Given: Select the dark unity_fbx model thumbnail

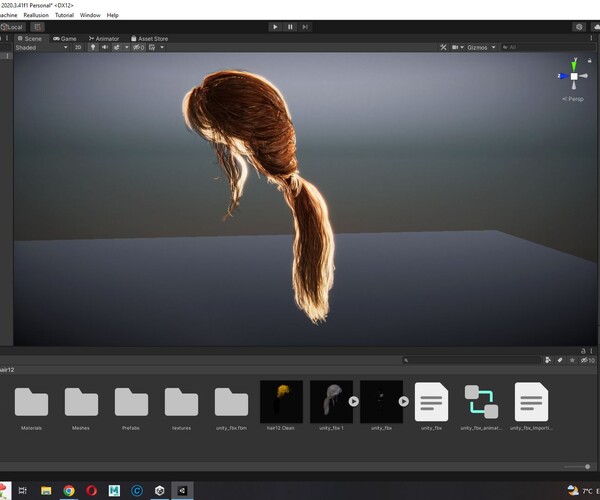Looking at the screenshot, I should (x=382, y=402).
